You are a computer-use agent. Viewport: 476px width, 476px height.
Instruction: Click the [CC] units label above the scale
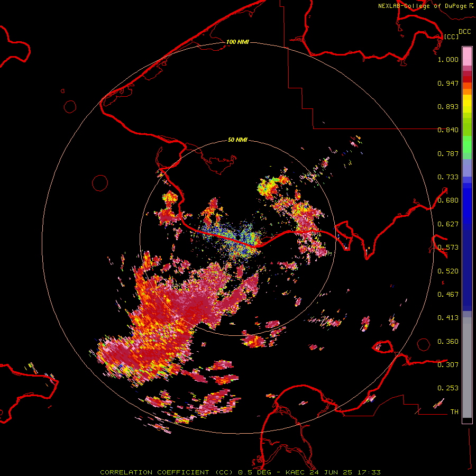coord(451,36)
